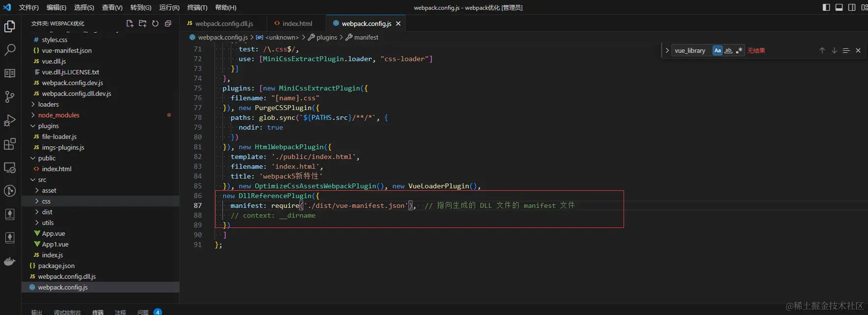Toggle bottom panel layout button

click(839, 7)
